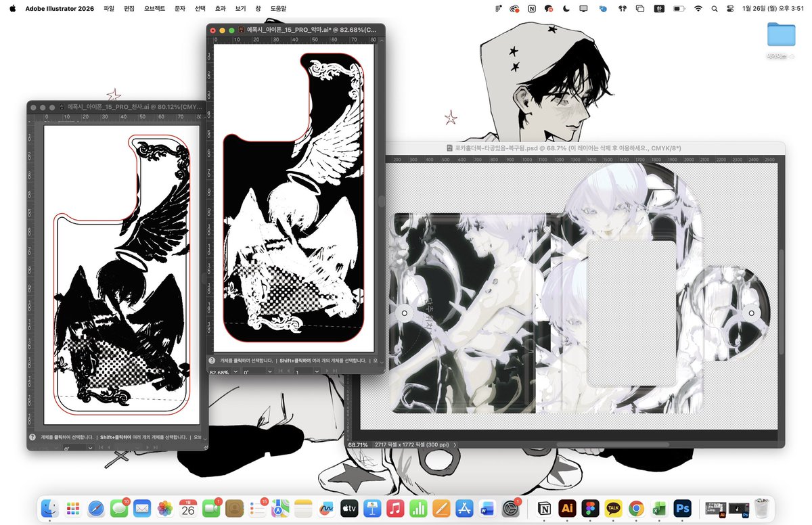Open the desktop folder icon at top right
The image size is (812, 525).
[x=781, y=36]
